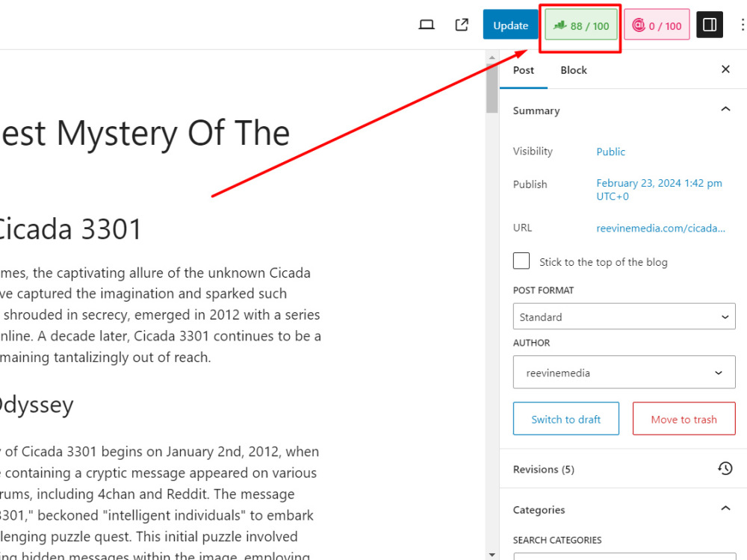This screenshot has height=560, width=747.
Task: Open the Author dropdown reevinemedia
Action: point(624,373)
